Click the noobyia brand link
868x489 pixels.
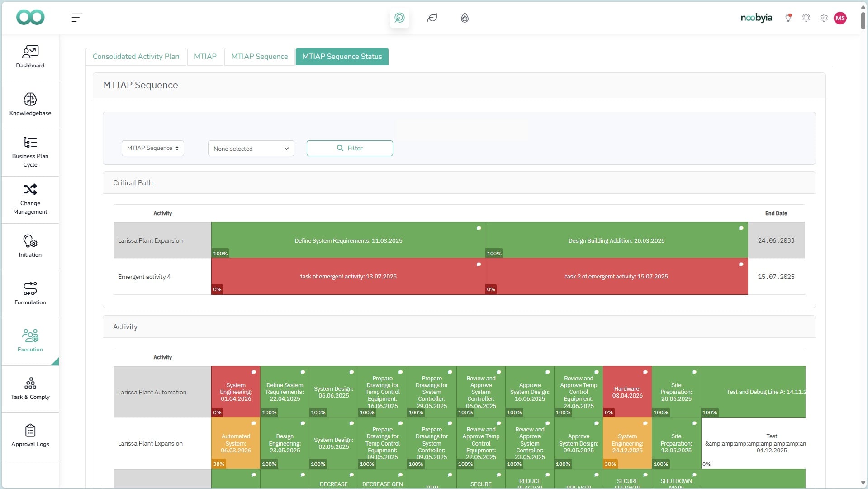[756, 18]
